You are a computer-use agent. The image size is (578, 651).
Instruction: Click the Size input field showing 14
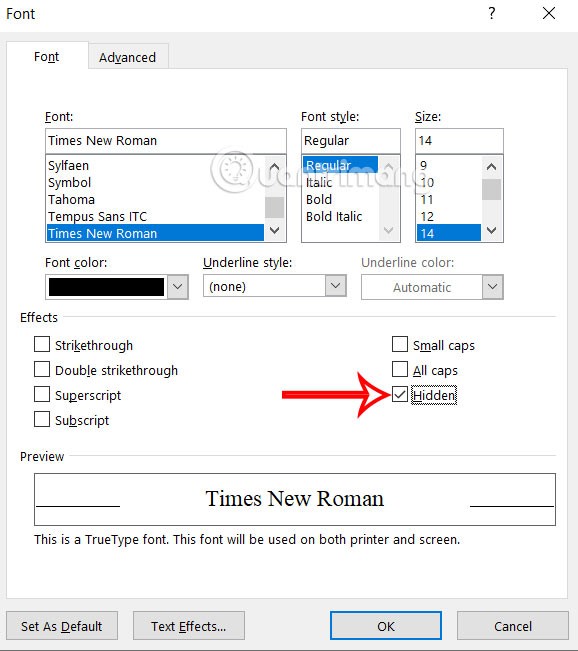tap(459, 141)
